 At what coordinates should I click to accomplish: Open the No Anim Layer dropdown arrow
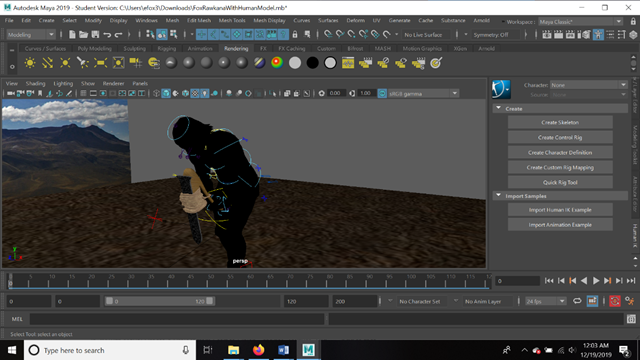[x=456, y=301]
